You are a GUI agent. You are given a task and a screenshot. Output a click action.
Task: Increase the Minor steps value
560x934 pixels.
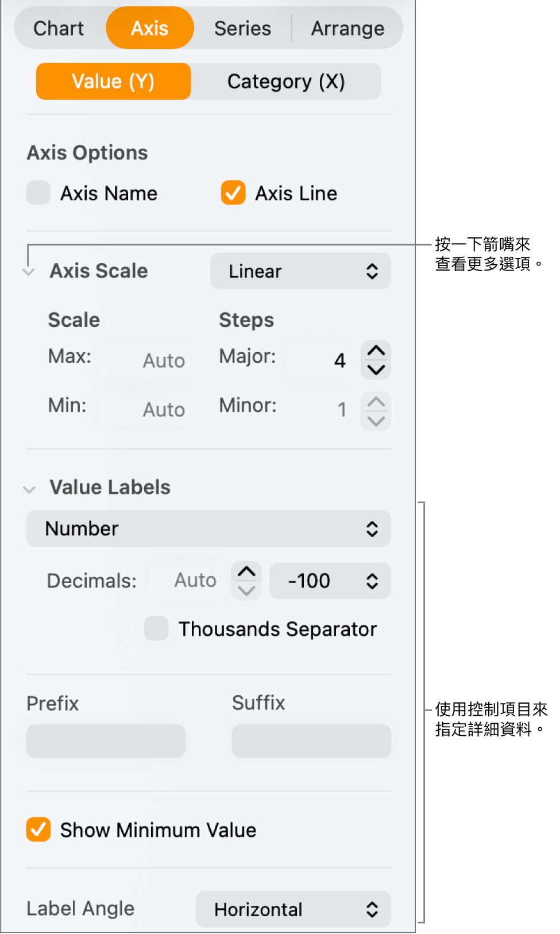[x=376, y=402]
